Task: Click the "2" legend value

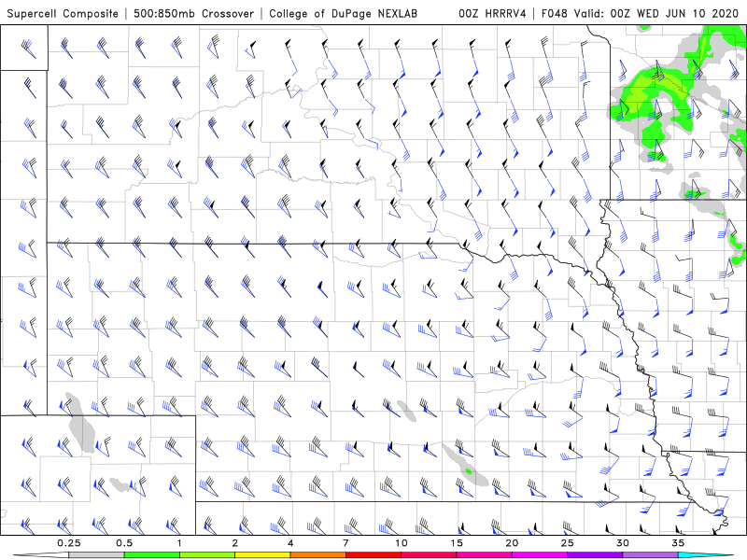Action: point(235,543)
